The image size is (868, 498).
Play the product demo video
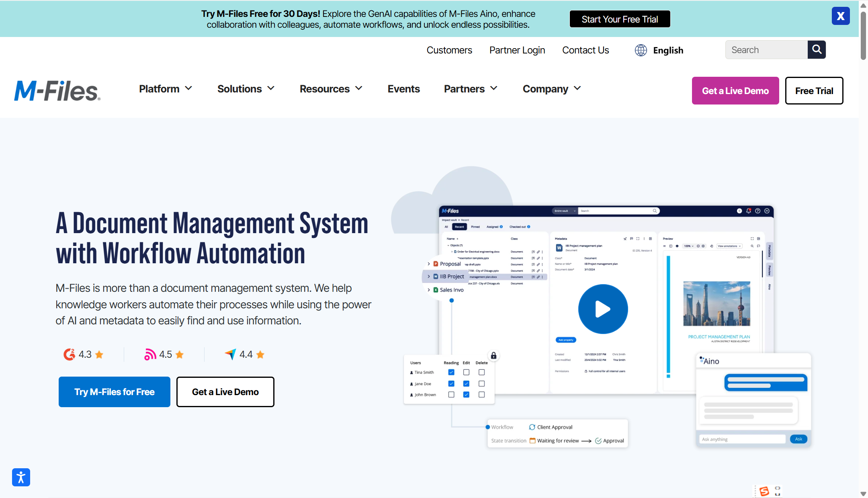point(603,309)
